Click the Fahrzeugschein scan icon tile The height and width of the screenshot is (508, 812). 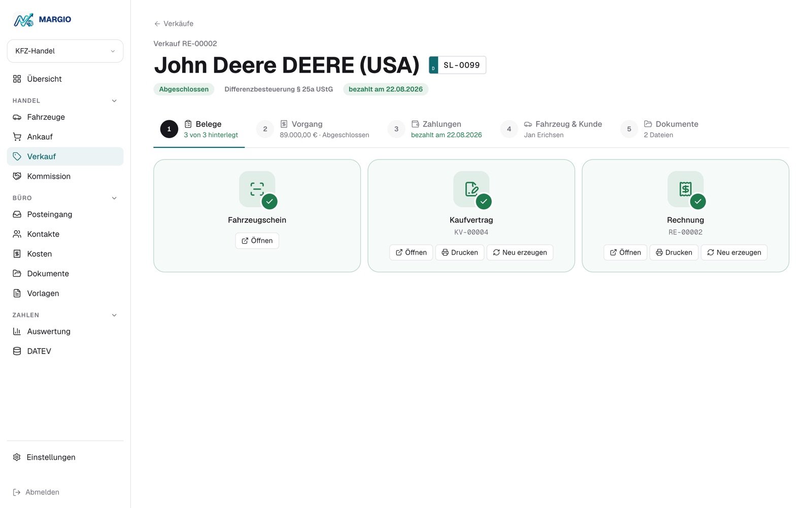(257, 189)
